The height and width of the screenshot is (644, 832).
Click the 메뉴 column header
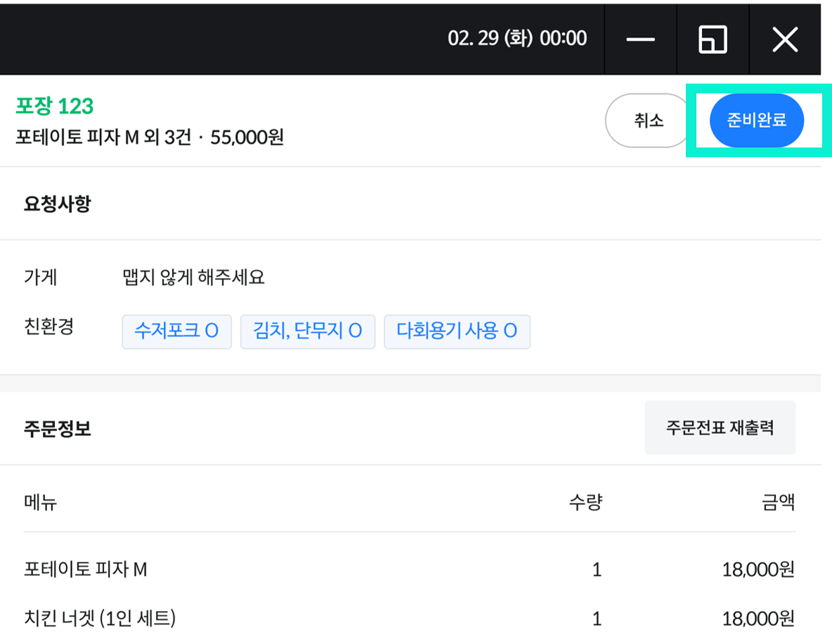pyautogui.click(x=40, y=502)
